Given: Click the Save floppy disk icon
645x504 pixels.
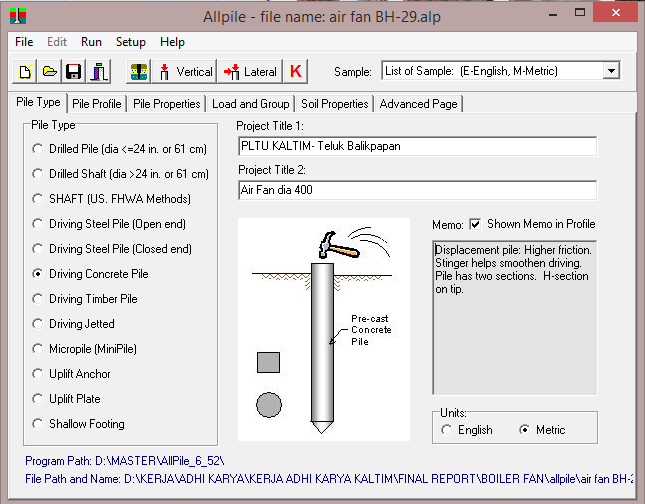Looking at the screenshot, I should click(74, 72).
